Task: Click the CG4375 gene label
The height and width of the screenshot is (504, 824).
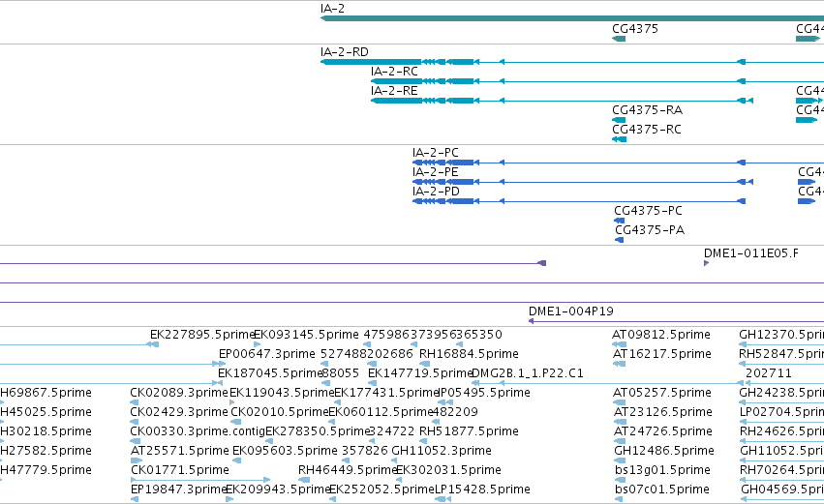Action: 635,28
